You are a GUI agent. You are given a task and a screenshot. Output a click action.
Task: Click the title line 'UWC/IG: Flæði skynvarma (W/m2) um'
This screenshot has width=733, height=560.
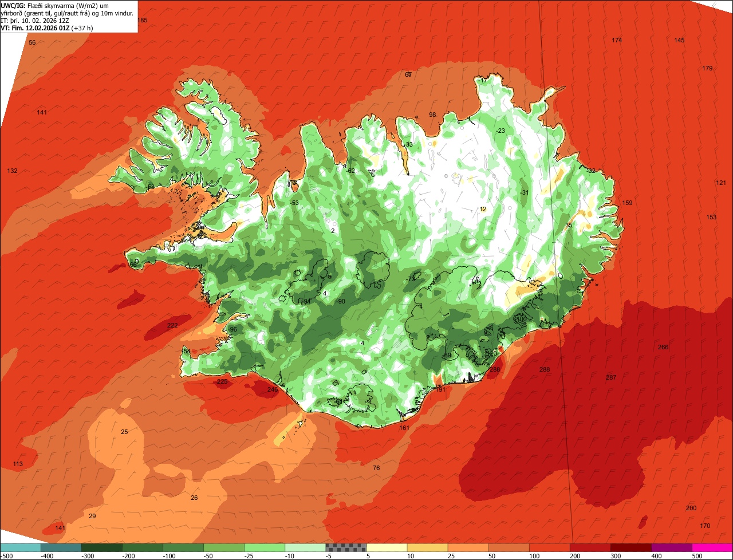[55, 6]
